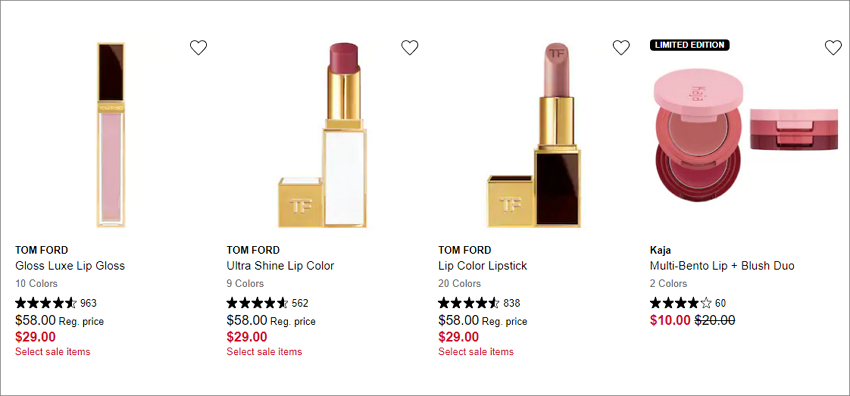This screenshot has width=850, height=396.
Task: Click the Ultra Shine Lip Color title
Action: point(280,266)
